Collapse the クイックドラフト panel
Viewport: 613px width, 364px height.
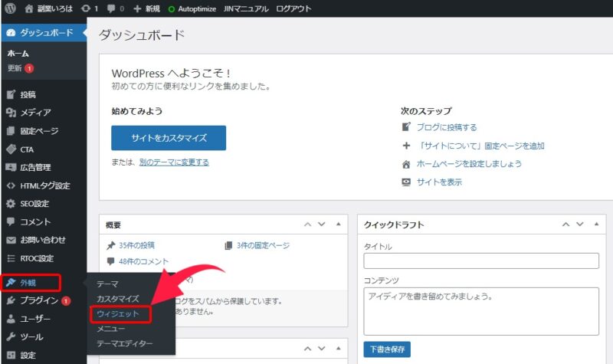click(x=596, y=224)
